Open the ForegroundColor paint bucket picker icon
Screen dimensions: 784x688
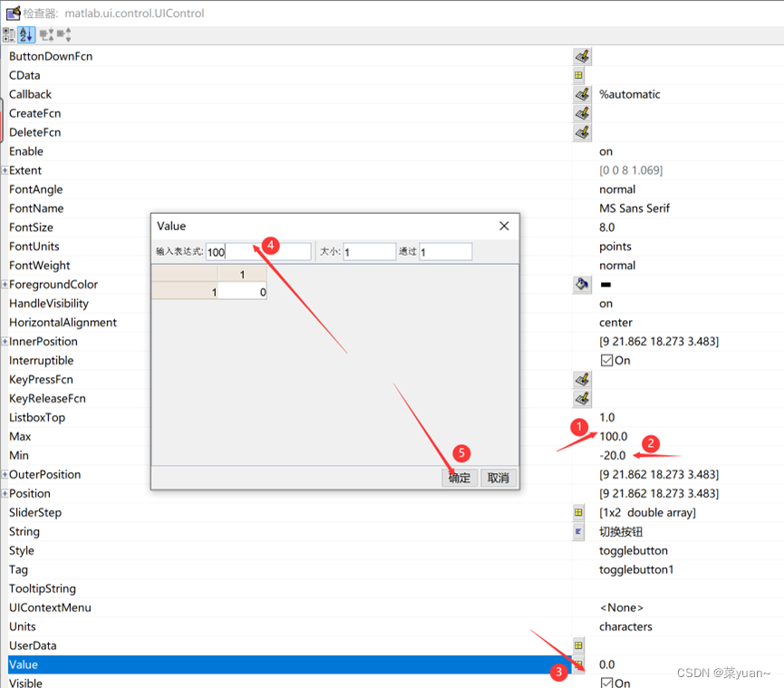tap(581, 284)
